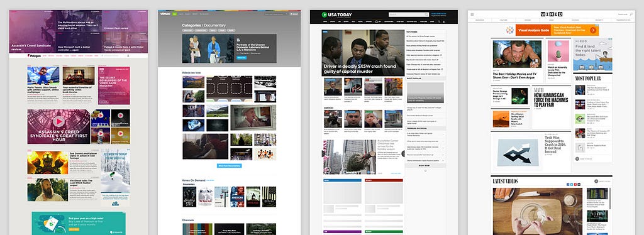Click the USA Today navigation search icon
The image size is (644, 235).
[439, 21]
